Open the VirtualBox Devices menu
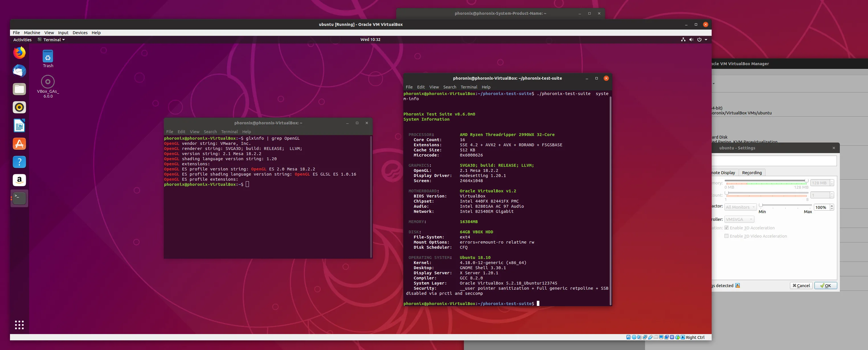 point(80,33)
